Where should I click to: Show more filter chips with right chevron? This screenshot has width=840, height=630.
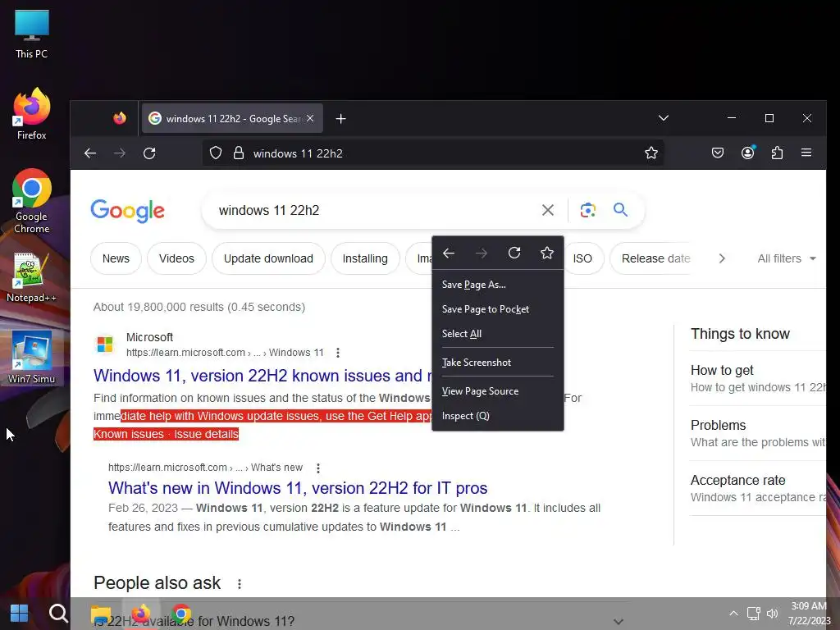(x=722, y=258)
